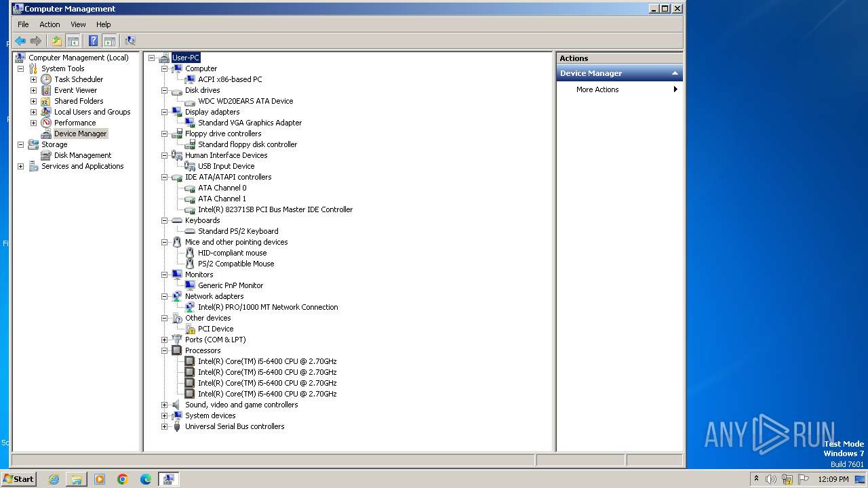Image resolution: width=868 pixels, height=488 pixels.
Task: Toggle the Show/Hide Console Tree toolbar icon
Action: [x=73, y=41]
